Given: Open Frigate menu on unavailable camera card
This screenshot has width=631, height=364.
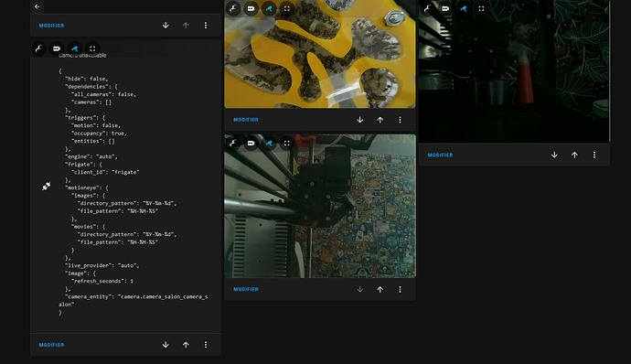Looking at the screenshot, I should (x=38, y=48).
